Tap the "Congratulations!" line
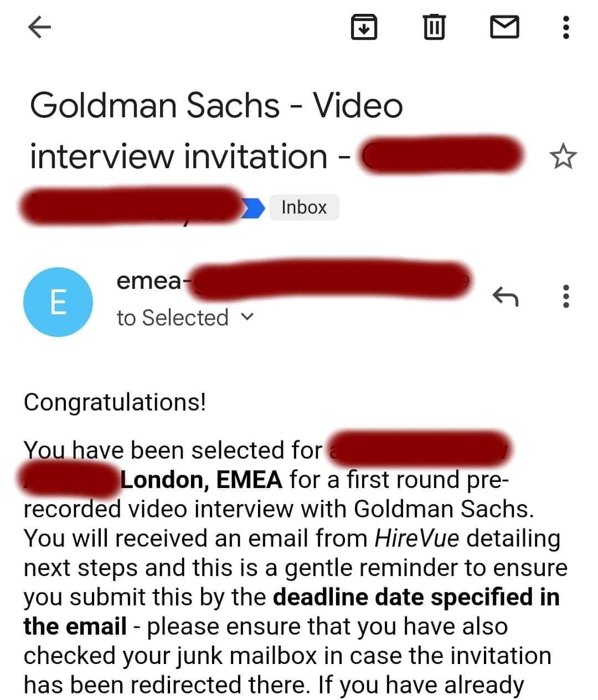The image size is (598, 700). (x=115, y=402)
